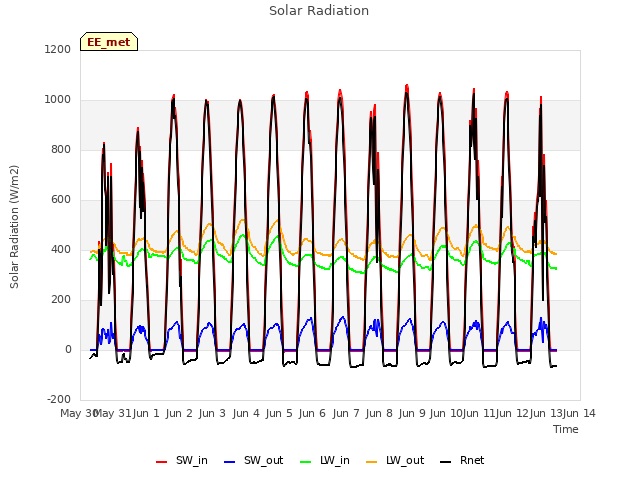Click the 800 y-axis tick label
This screenshot has width=640, height=480.
coord(61,149)
